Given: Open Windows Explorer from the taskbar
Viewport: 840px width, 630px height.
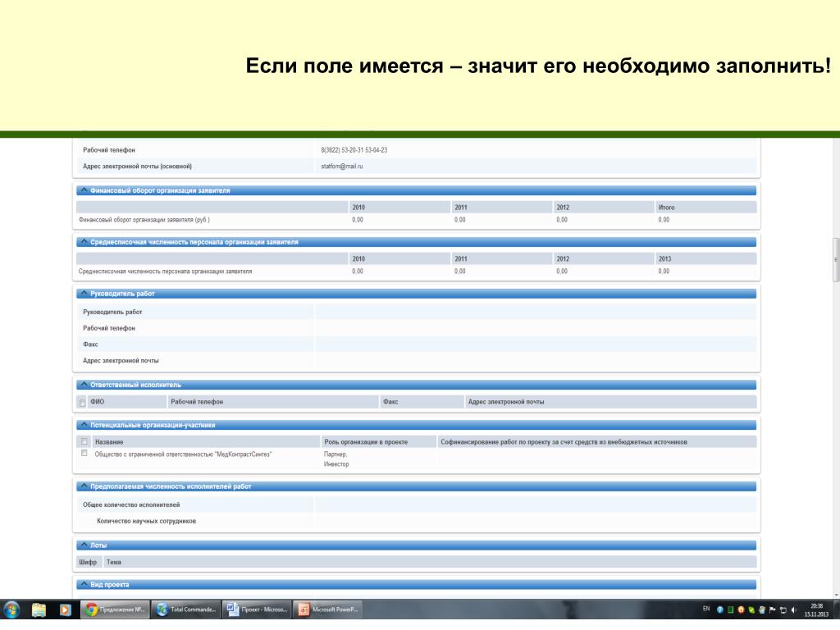Looking at the screenshot, I should [39, 609].
